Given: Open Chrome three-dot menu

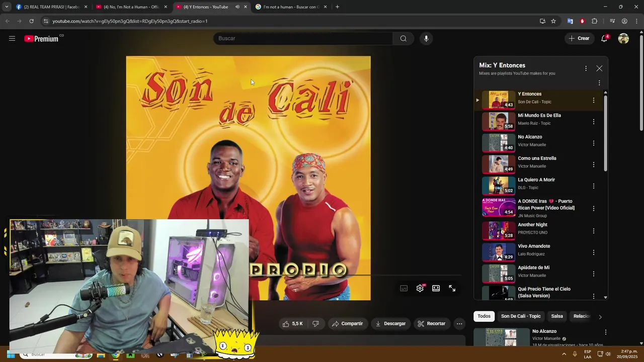Looking at the screenshot, I should click(637, 21).
